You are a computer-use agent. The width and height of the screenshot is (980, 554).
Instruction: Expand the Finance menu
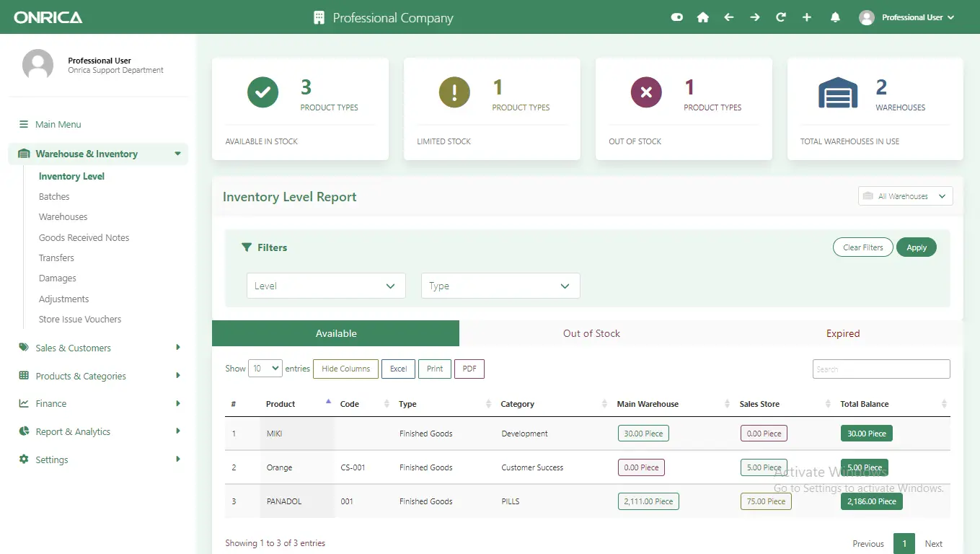[x=98, y=403]
